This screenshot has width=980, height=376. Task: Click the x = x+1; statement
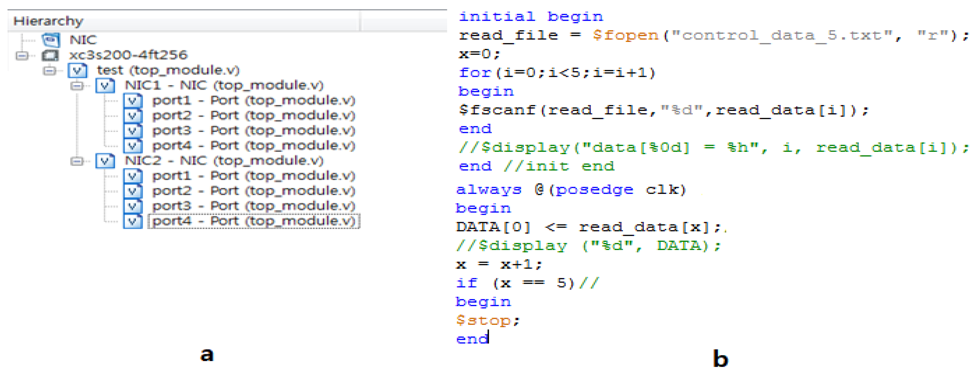[x=499, y=264]
